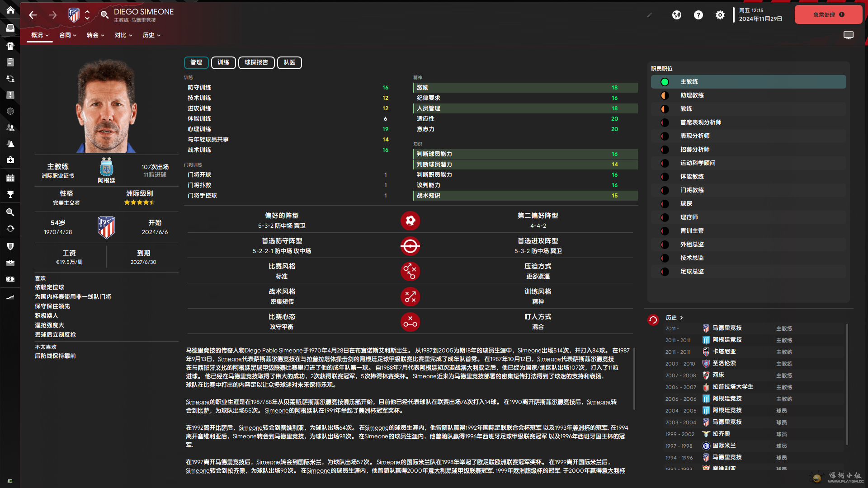This screenshot has height=488, width=868.
Task: Open the Medical kit icon in sidebar
Action: pyautogui.click(x=10, y=160)
